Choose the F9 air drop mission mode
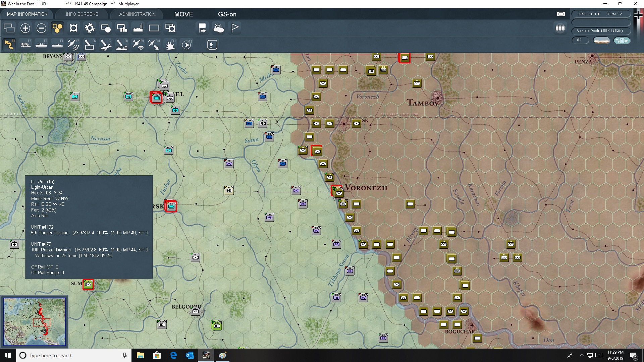Screen dimensions: 644x362 [138, 45]
